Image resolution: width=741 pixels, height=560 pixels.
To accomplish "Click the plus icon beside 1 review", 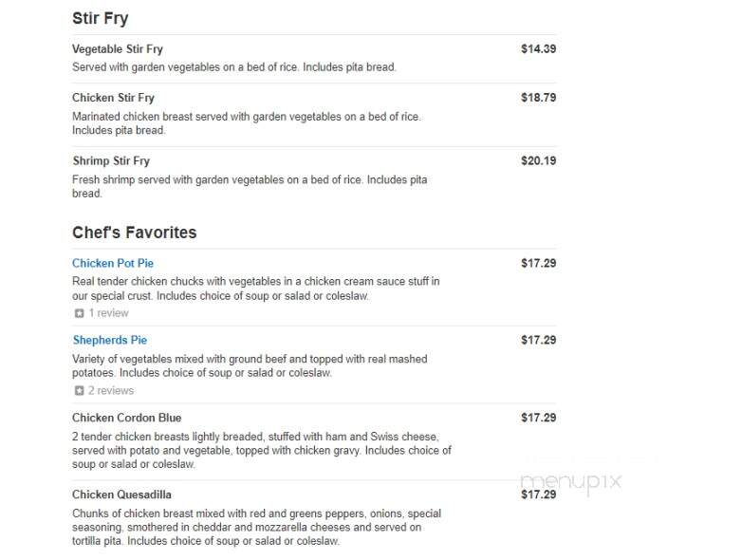I will (x=79, y=313).
